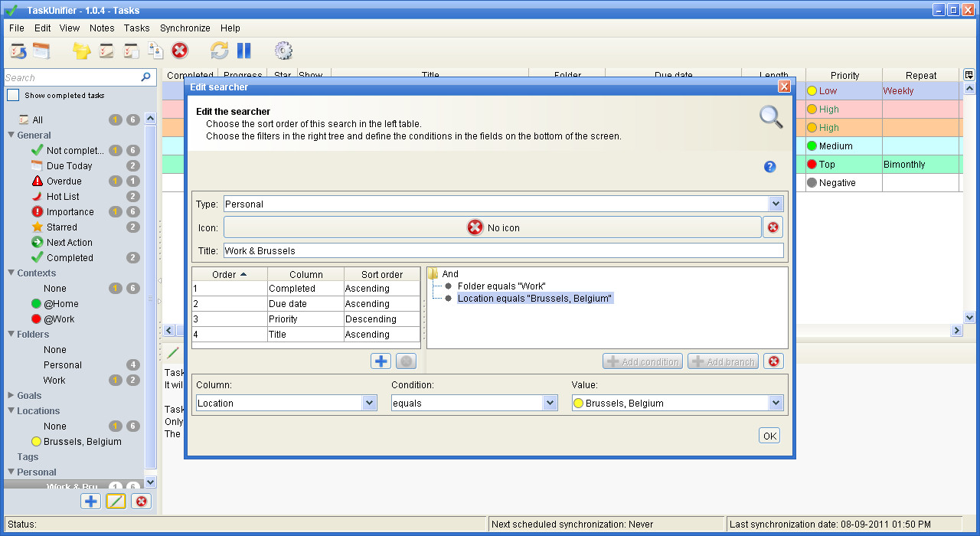980x536 pixels.
Task: Select the Next Action searcher
Action: tap(69, 243)
